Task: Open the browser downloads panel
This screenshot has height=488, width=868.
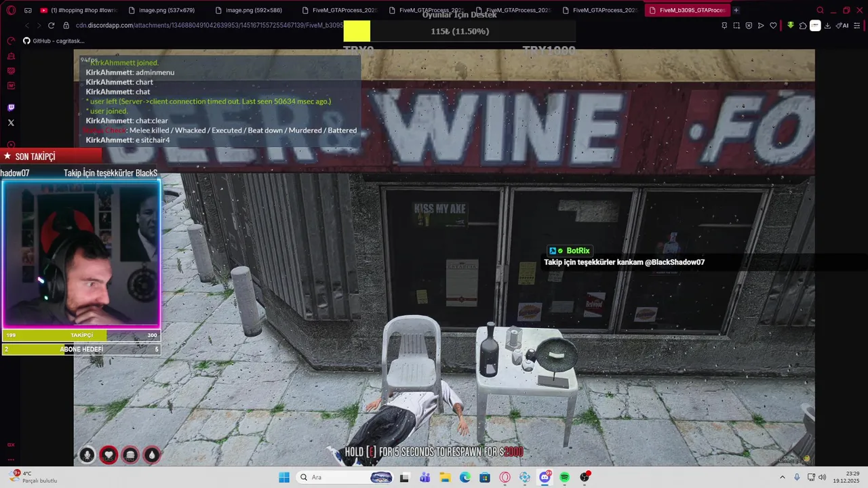Action: 827,26
